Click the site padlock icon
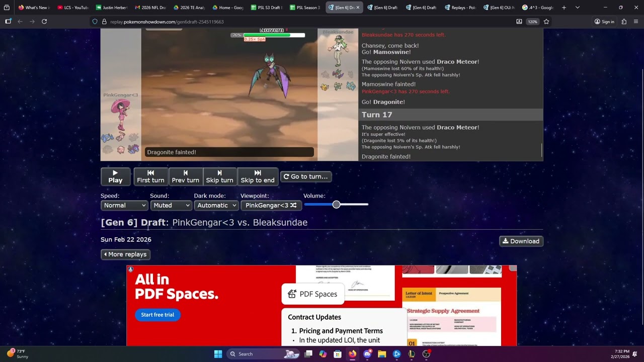Image resolution: width=644 pixels, height=362 pixels. click(x=105, y=22)
